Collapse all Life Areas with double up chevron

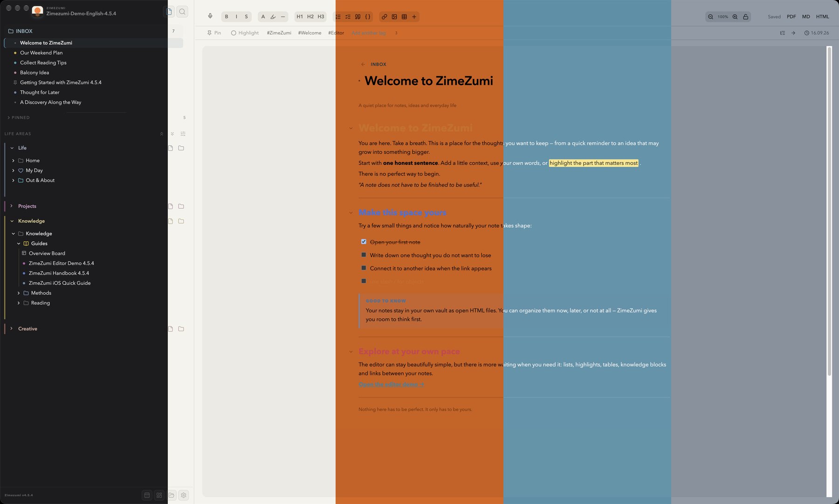click(162, 134)
